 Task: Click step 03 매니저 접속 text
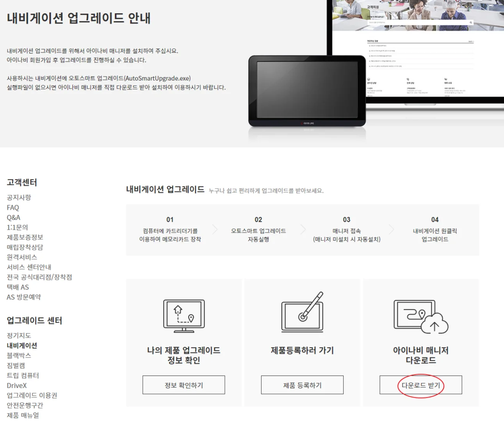point(347,235)
